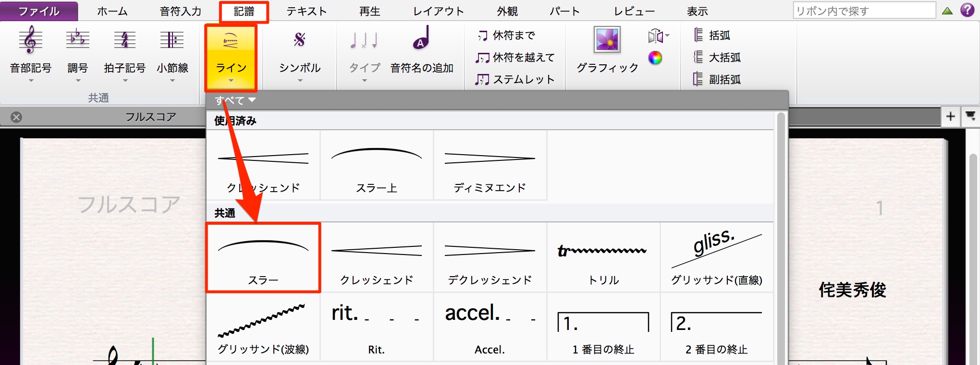The image size is (980, 365).
Task: Switch to the ホーム ribbon tab
Action: pos(112,11)
